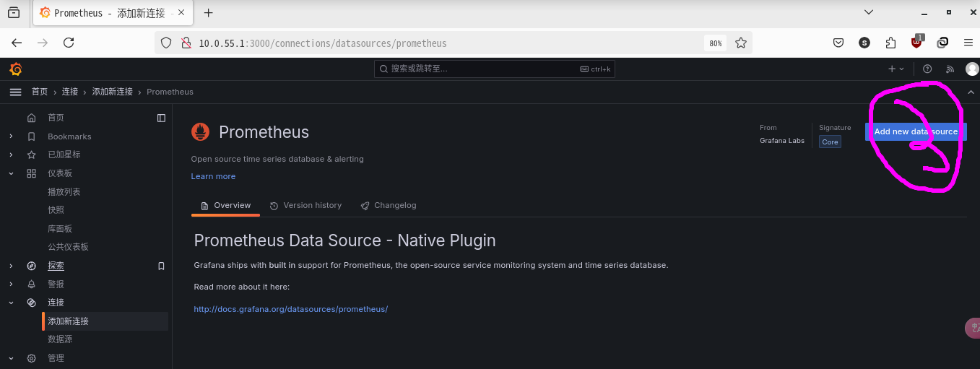Collapse the 连接 sidebar section
This screenshot has height=369, width=980.
[x=11, y=303]
